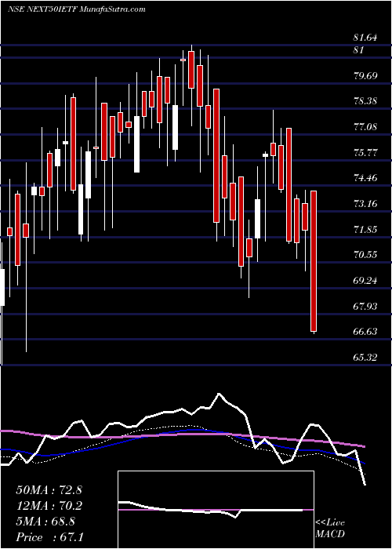Select the 77.08 axis value
The image size is (392, 549).
(365, 127)
